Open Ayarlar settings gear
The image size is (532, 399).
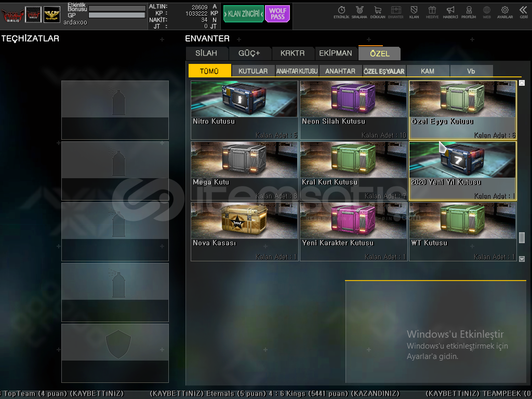click(x=505, y=12)
